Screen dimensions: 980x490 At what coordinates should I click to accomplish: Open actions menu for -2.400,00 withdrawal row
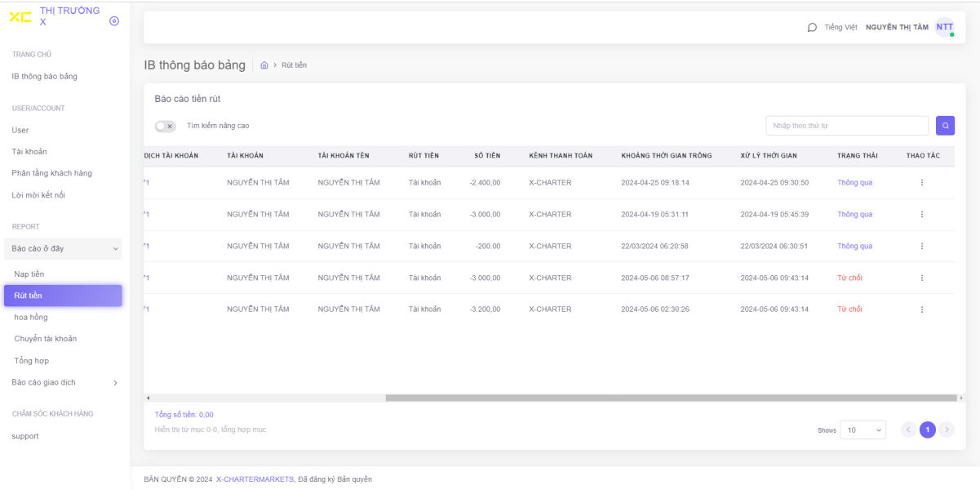922,183
